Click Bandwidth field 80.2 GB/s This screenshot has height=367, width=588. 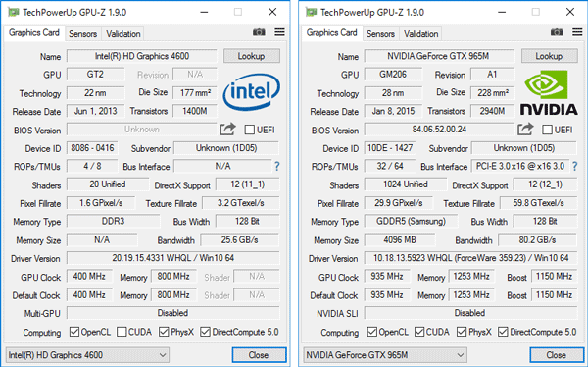click(537, 239)
